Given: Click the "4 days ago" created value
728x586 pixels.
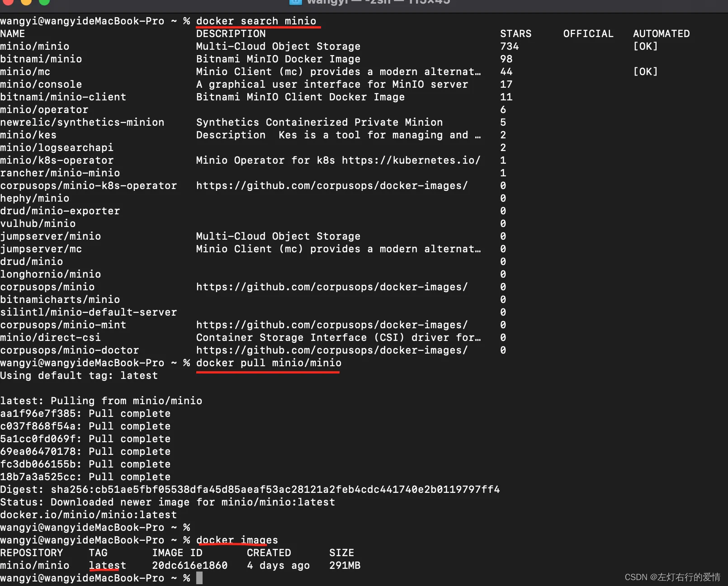Looking at the screenshot, I should tap(279, 565).
